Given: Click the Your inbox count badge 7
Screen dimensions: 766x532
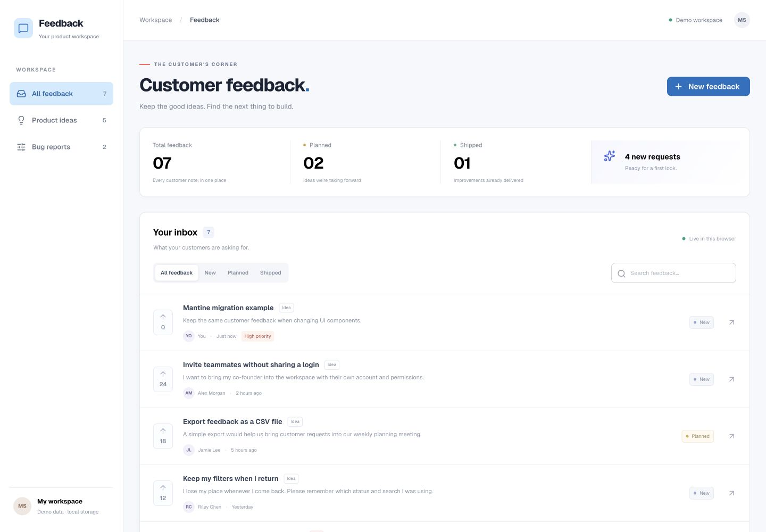Looking at the screenshot, I should (x=209, y=232).
